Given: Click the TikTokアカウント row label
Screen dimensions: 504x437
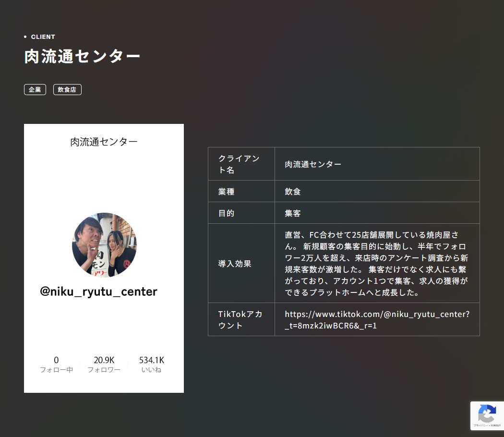Looking at the screenshot, I should pos(240,319).
